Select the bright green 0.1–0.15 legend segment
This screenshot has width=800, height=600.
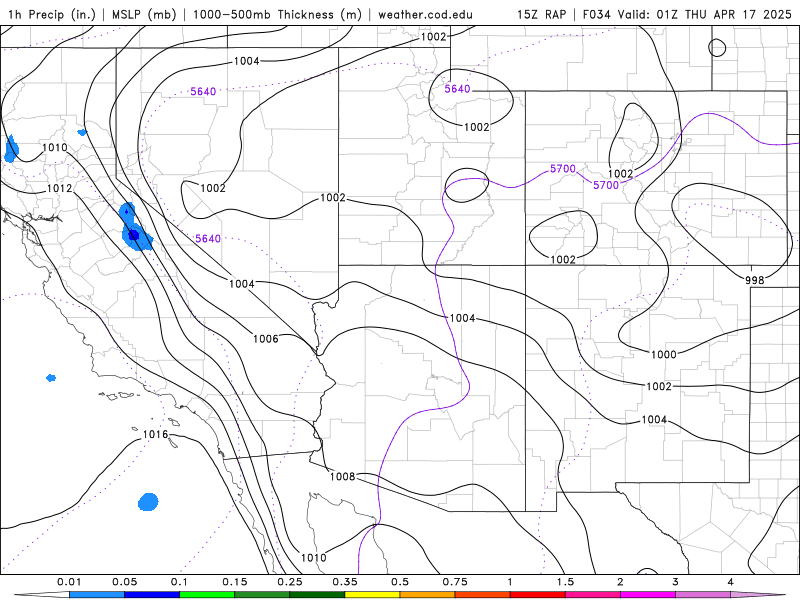click(207, 595)
